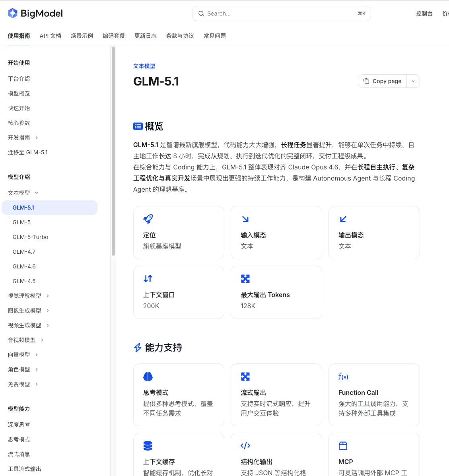Image resolution: width=449 pixels, height=476 pixels.
Task: Select GLM-5-Turbo in the sidebar
Action: [30, 237]
